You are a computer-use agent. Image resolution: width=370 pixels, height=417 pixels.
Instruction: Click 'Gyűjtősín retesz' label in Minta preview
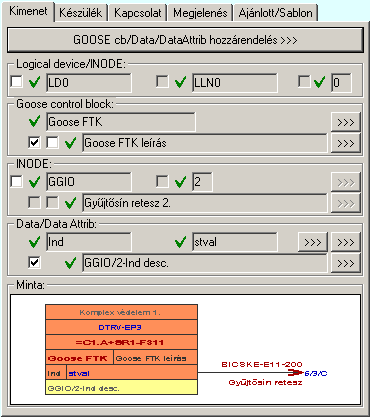265,382
